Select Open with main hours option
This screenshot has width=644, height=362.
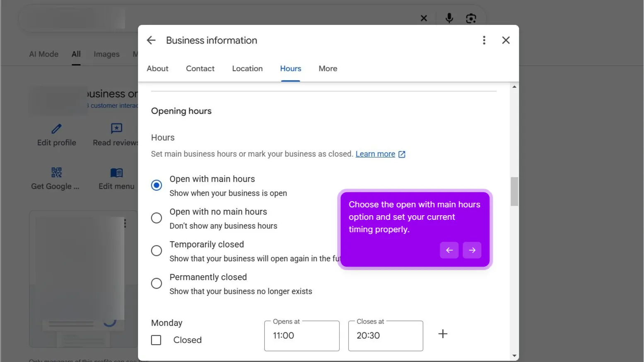pyautogui.click(x=157, y=185)
